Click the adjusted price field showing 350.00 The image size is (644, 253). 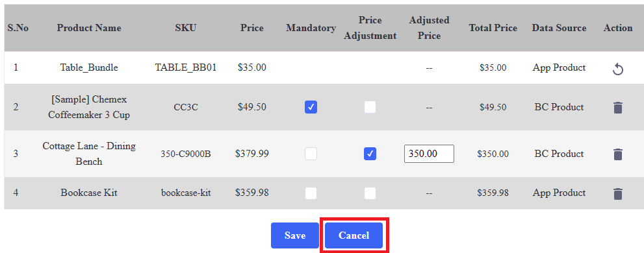pos(429,154)
